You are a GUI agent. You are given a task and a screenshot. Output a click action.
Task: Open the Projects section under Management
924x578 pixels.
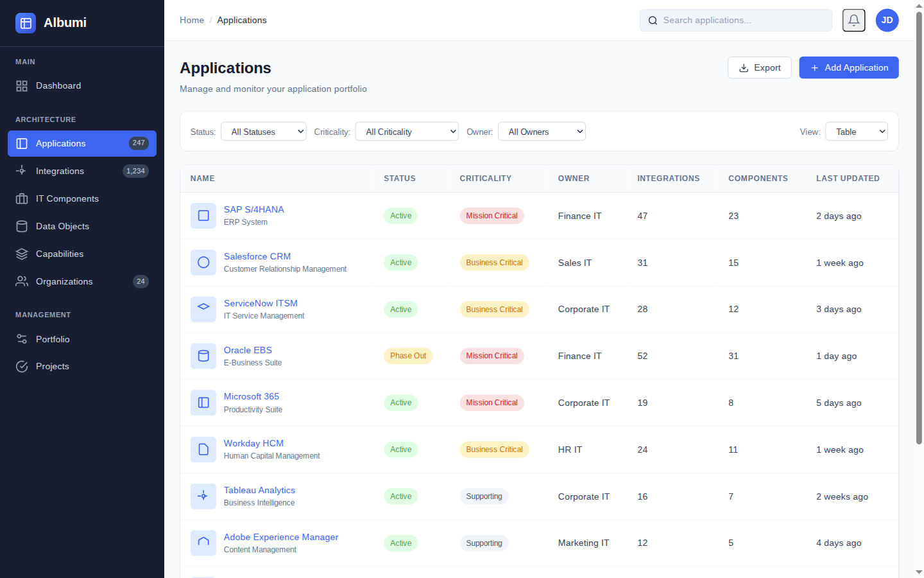click(x=53, y=366)
